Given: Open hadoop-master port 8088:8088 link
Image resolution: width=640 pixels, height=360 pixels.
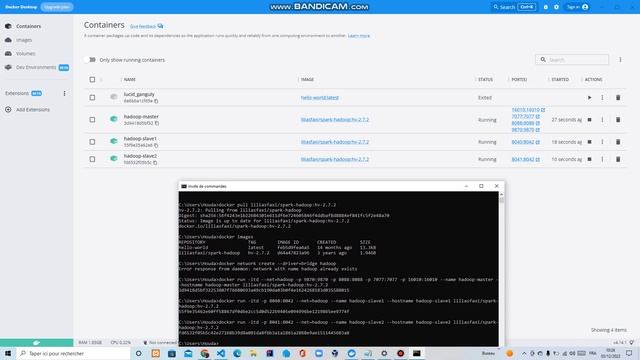Looking at the screenshot, I should (526, 123).
